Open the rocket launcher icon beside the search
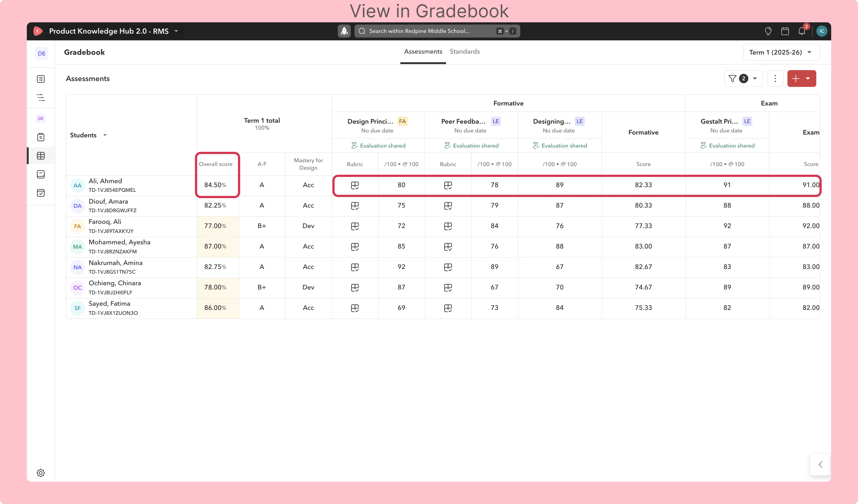858x504 pixels. 344,31
